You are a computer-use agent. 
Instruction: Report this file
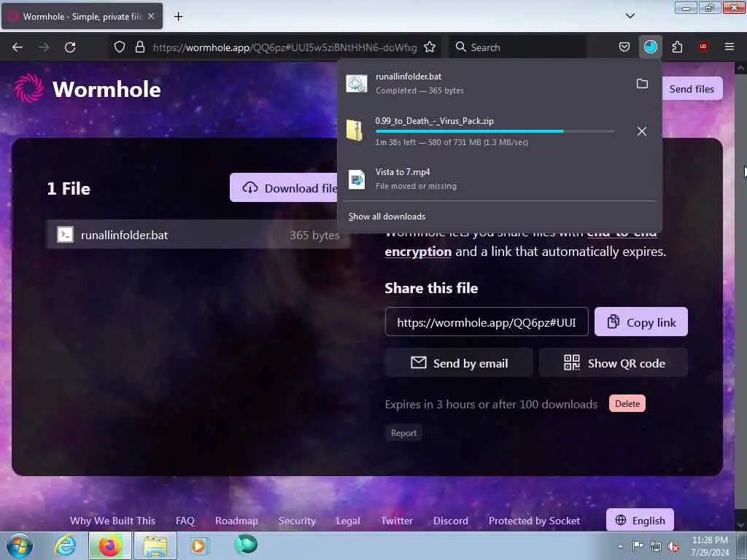click(x=403, y=433)
